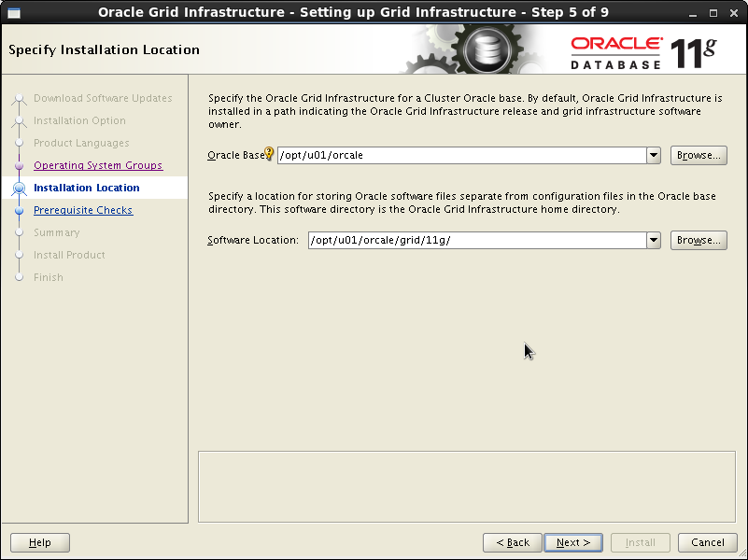Browse for the Software Location directory
The height and width of the screenshot is (560, 748).
699,240
